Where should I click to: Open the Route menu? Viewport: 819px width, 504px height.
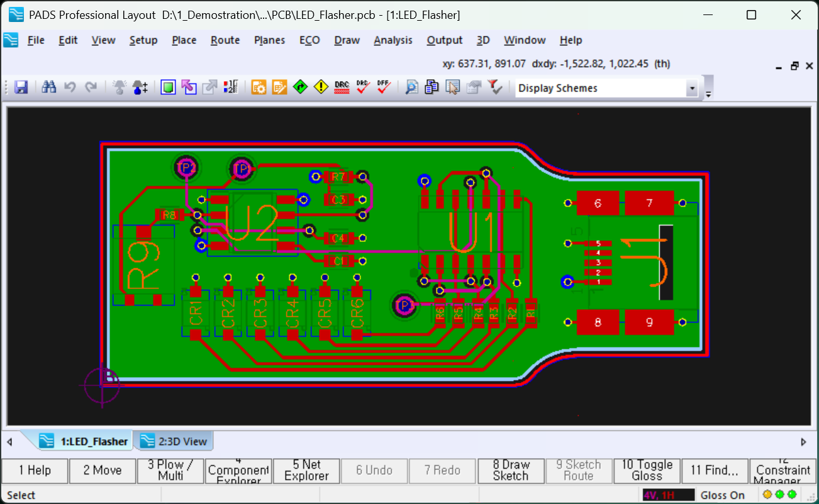[x=225, y=40]
